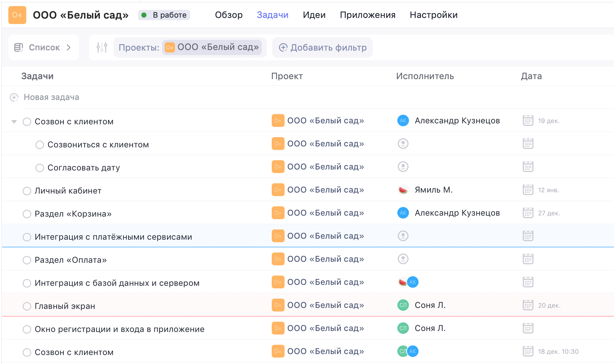Open the Настройки section
The width and height of the screenshot is (614, 364).
(x=433, y=15)
